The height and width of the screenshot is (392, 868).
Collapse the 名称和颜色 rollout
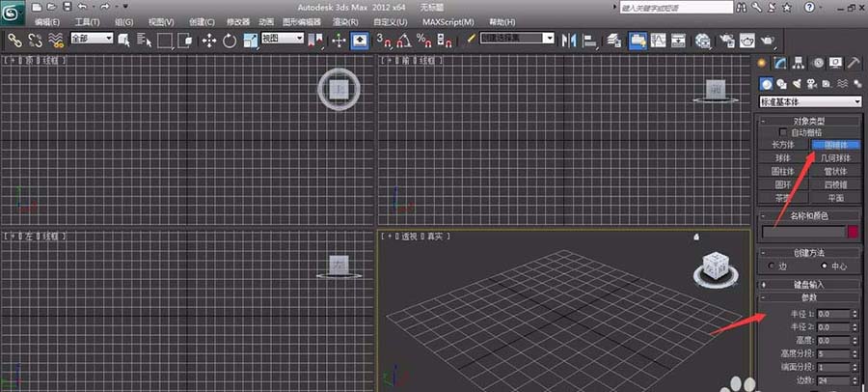tap(809, 215)
